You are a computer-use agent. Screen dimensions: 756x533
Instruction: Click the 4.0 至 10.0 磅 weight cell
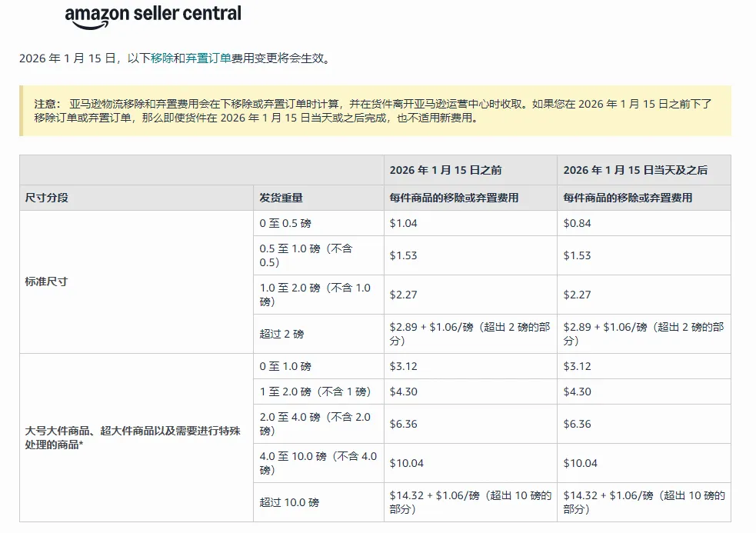coord(318,463)
